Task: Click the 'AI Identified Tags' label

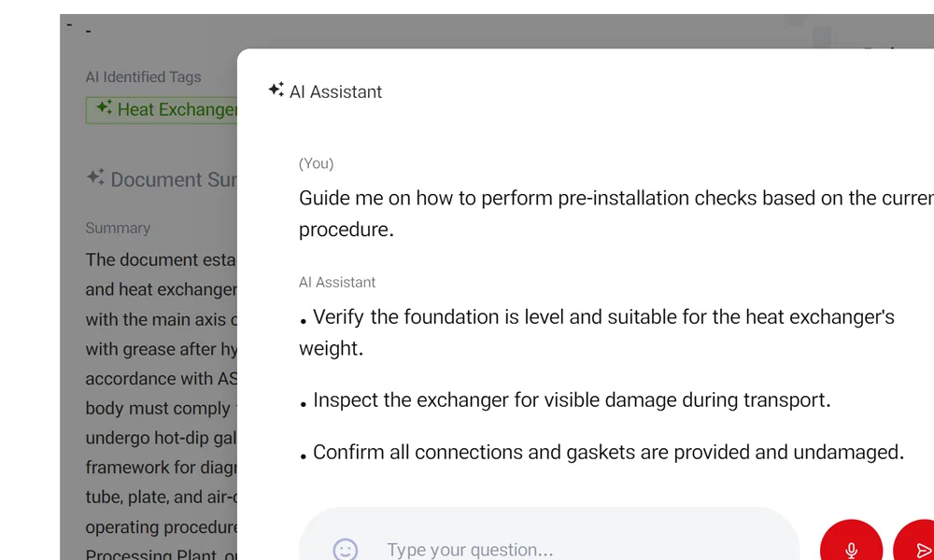Action: (143, 77)
